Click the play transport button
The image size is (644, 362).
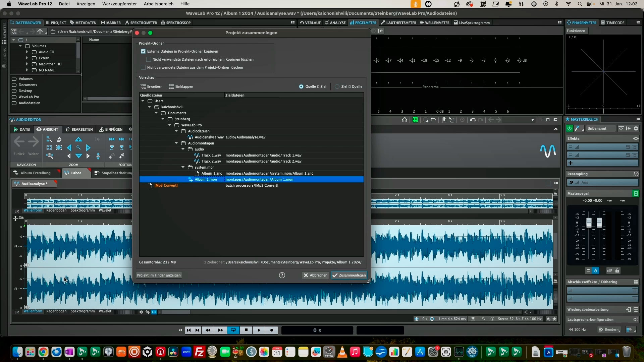tap(259, 330)
